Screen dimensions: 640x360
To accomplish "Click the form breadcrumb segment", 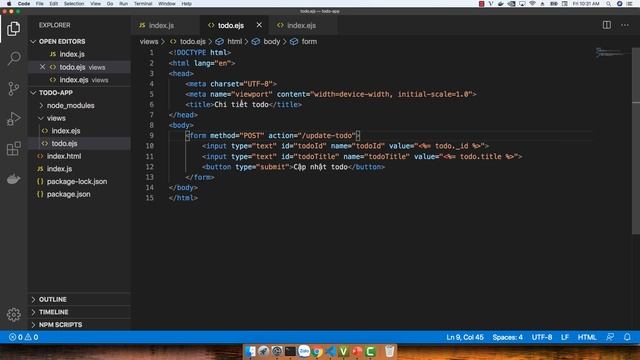I will [309, 42].
